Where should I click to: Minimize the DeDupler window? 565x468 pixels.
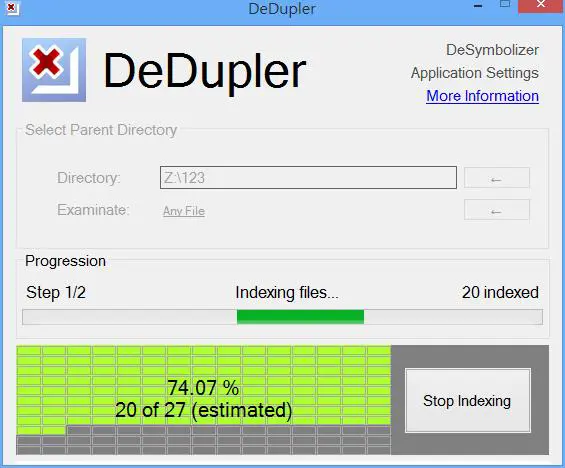(x=478, y=6)
